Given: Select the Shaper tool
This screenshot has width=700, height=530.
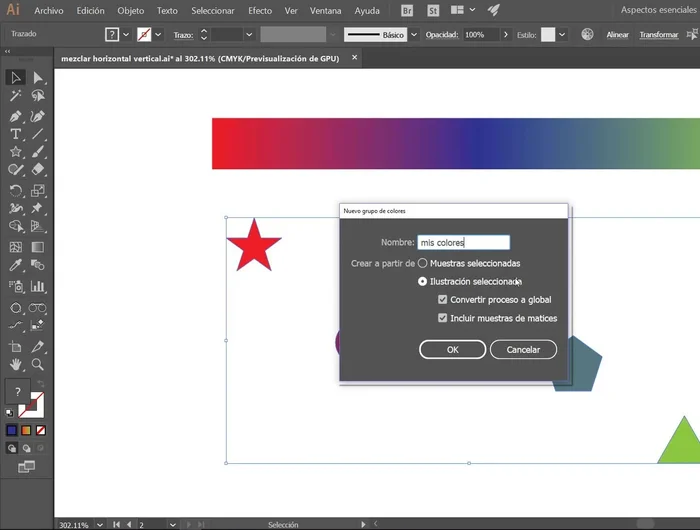Looking at the screenshot, I should 16,170.
